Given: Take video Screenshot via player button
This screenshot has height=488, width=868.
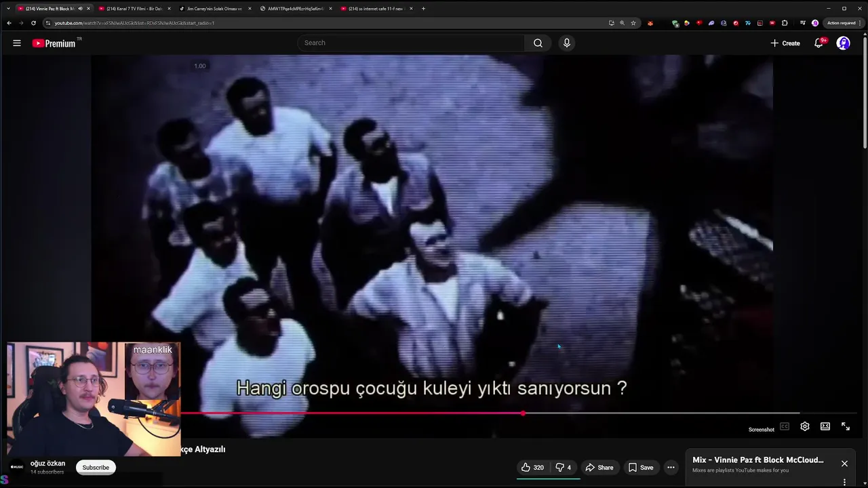Looking at the screenshot, I should pyautogui.click(x=761, y=429).
